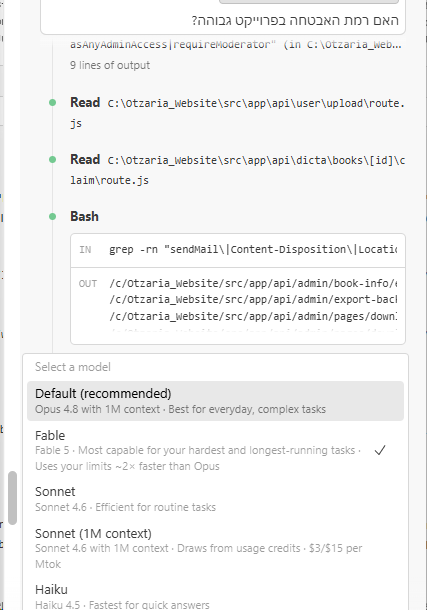Select the Sonnet 4.6 model
This screenshot has width=427, height=610.
215,499
